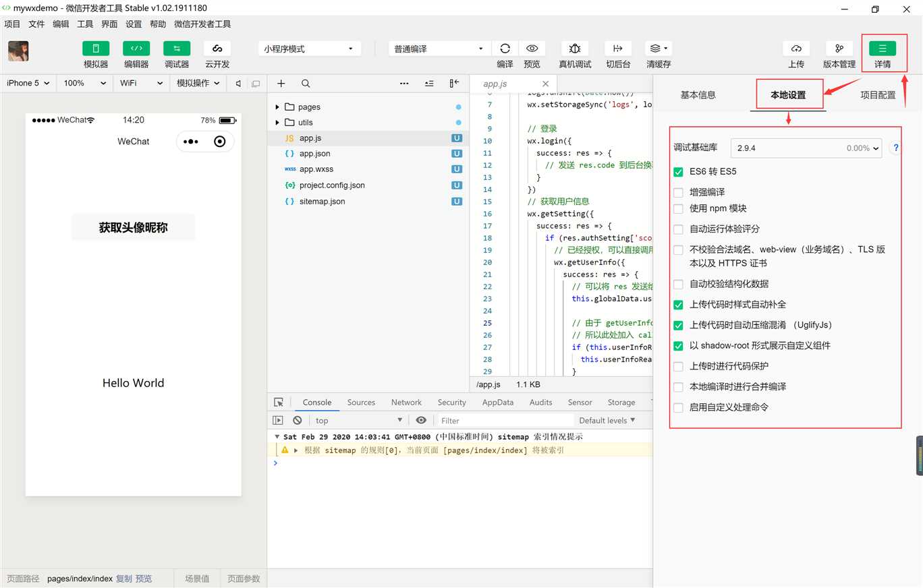Uncheck the ES6 转 ES5 checkbox
This screenshot has height=588, width=923.
pyautogui.click(x=678, y=172)
